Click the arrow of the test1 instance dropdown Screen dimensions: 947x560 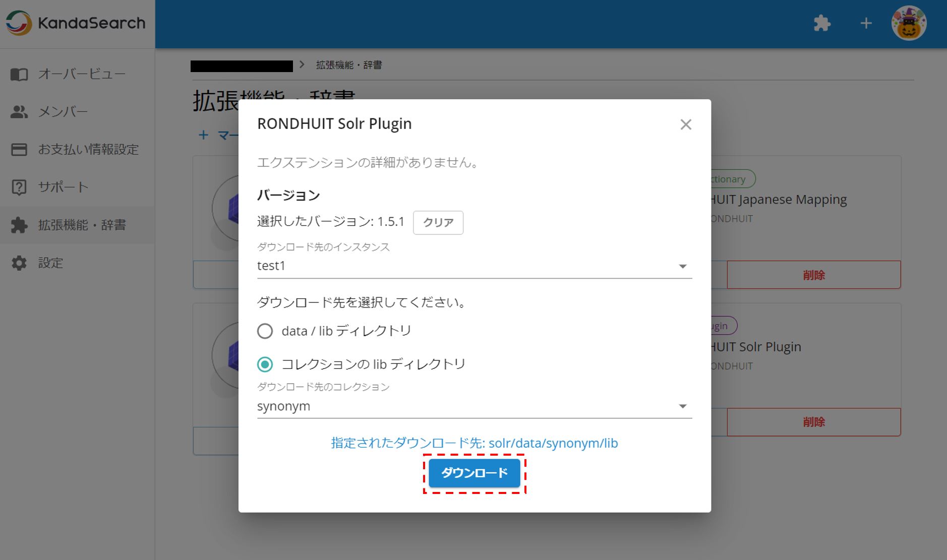coord(682,266)
